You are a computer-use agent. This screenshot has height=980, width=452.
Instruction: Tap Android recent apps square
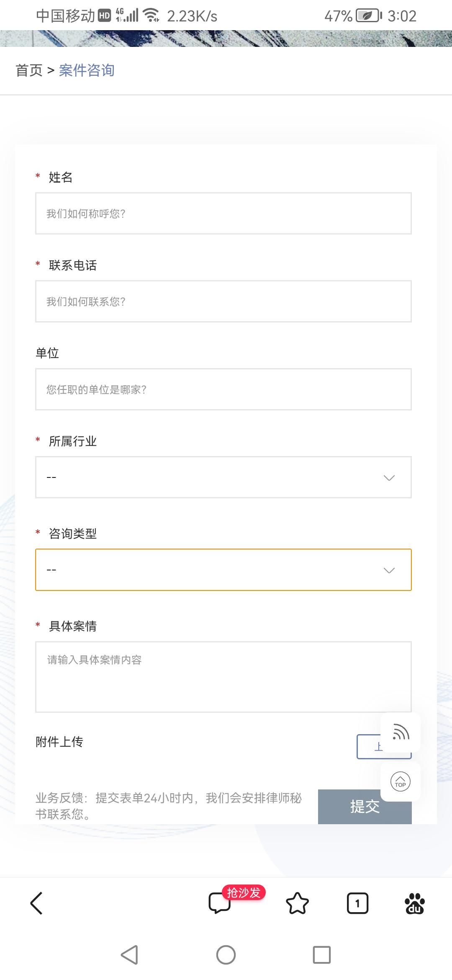click(x=322, y=955)
